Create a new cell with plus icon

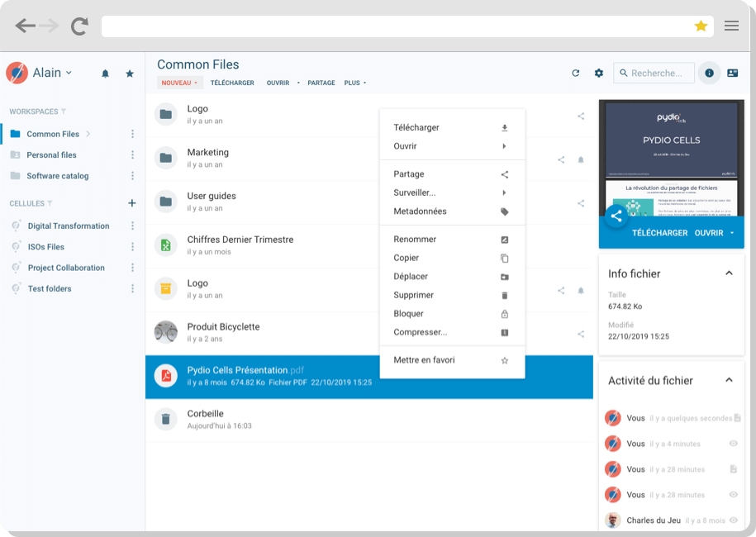point(131,203)
